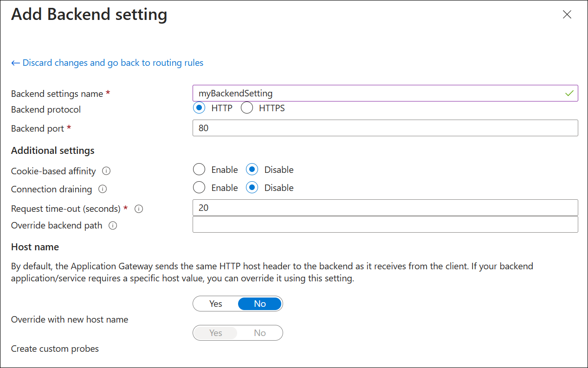The height and width of the screenshot is (368, 588).
Task: Click the back arrow icon near discard changes
Action: coord(15,63)
